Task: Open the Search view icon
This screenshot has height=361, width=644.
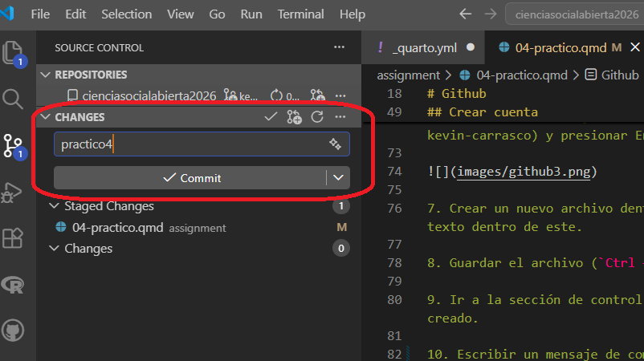Action: coord(14,99)
